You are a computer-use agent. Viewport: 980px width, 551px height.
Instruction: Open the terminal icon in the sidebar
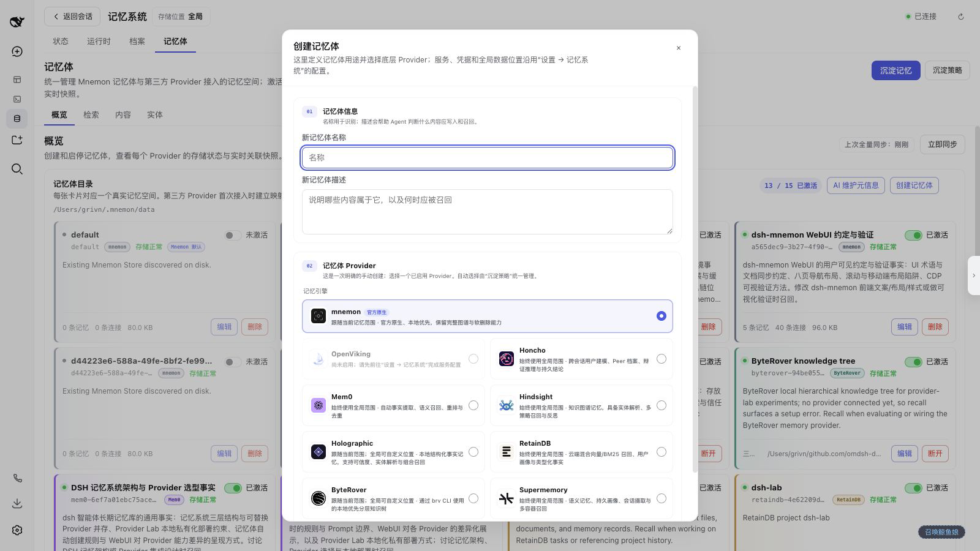(17, 99)
